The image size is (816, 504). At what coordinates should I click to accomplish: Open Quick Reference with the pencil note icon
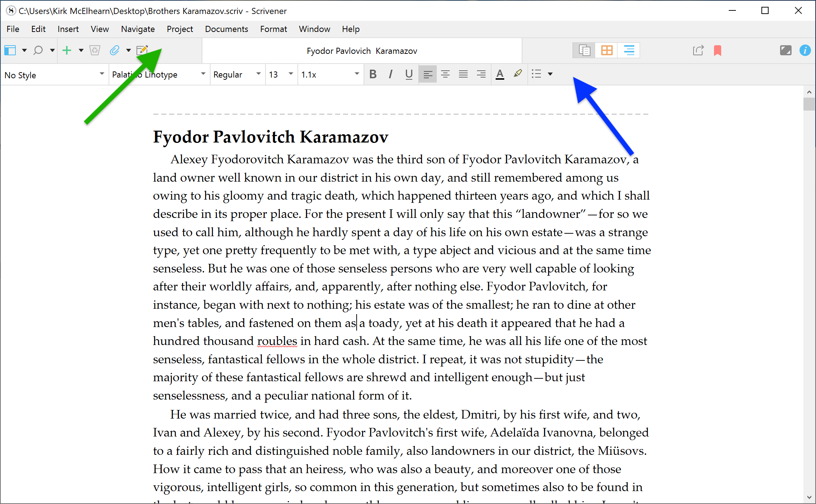142,50
